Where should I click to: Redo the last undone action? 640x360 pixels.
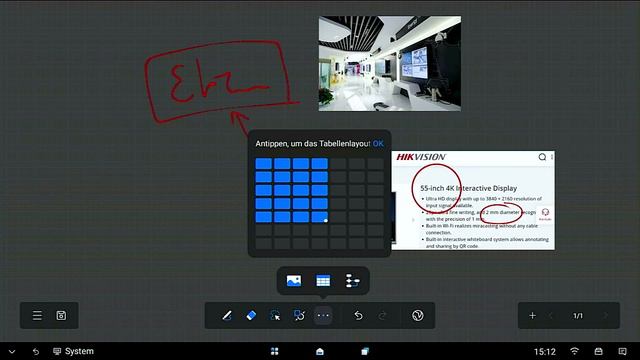click(382, 316)
